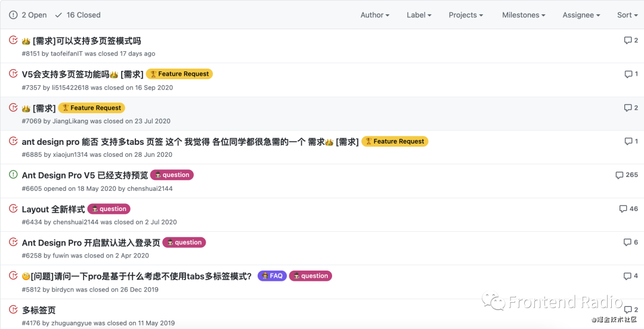The height and width of the screenshot is (329, 644).
Task: Click closed-status icon of issue #7069
Action: [13, 107]
